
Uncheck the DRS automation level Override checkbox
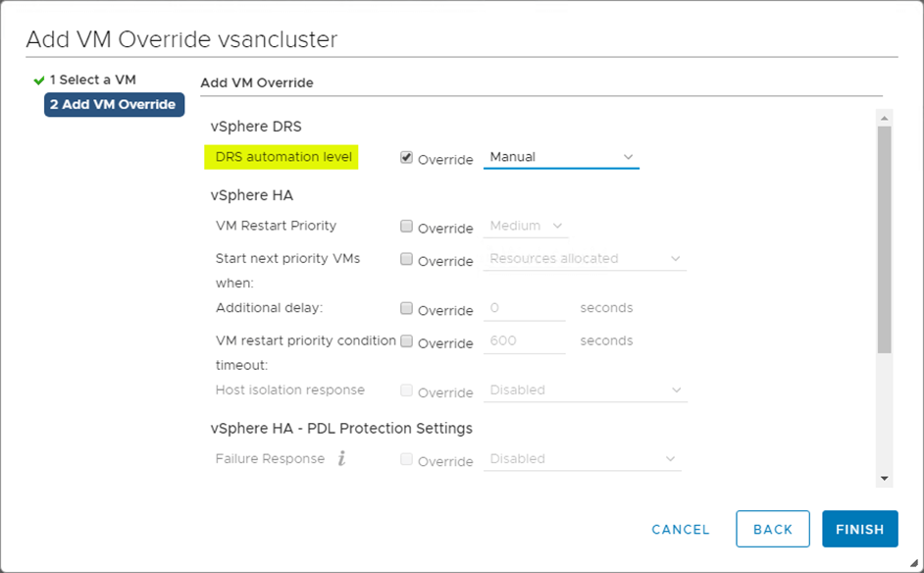[407, 157]
